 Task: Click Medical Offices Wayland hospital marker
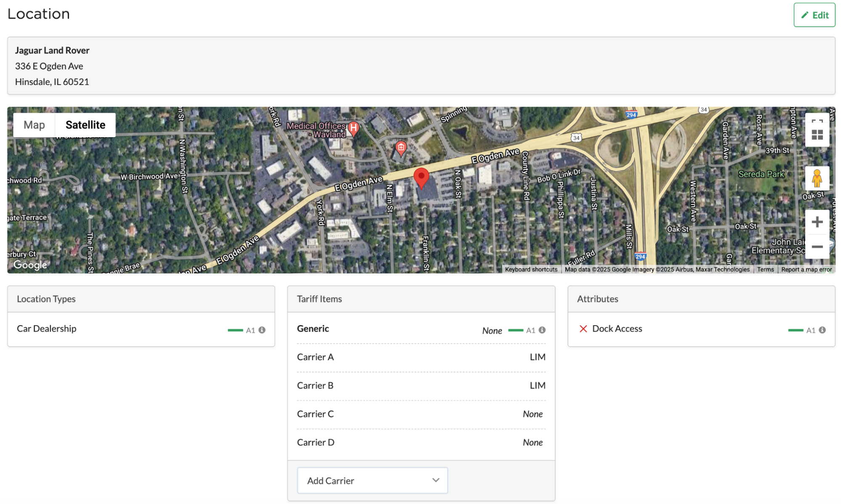(x=353, y=128)
